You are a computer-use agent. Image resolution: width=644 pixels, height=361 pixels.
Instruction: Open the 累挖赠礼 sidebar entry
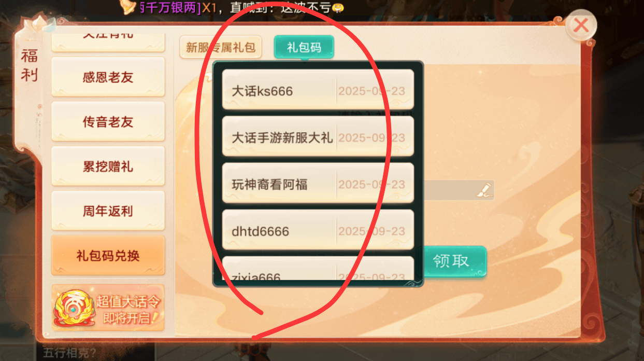[108, 166]
